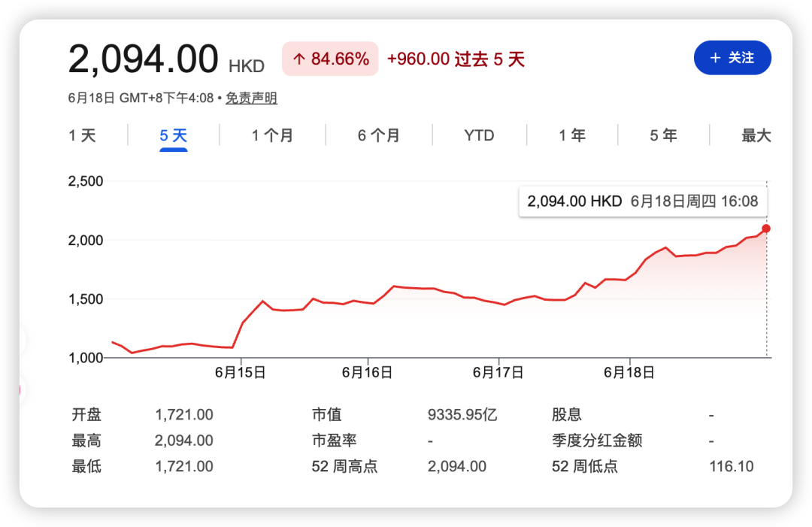812x527 pixels.
Task: Click the 最低 value 1,721.00
Action: click(x=184, y=466)
